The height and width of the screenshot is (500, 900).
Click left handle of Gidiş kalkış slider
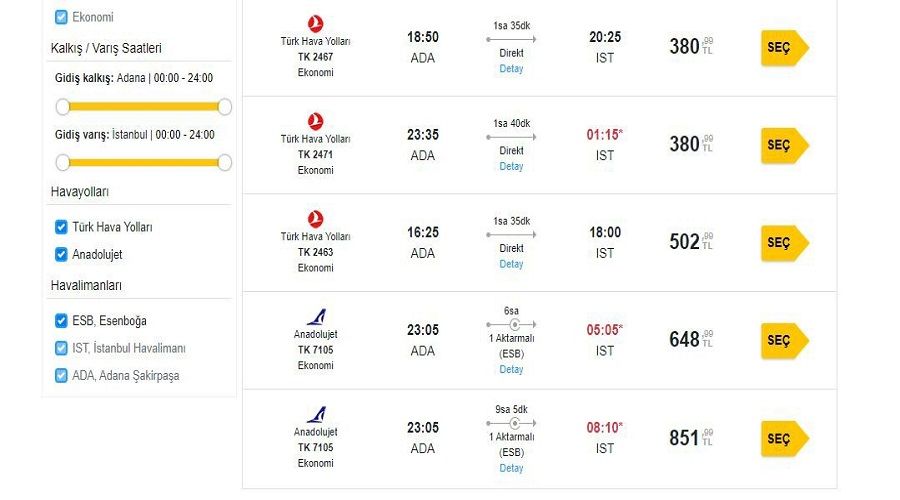click(x=63, y=106)
